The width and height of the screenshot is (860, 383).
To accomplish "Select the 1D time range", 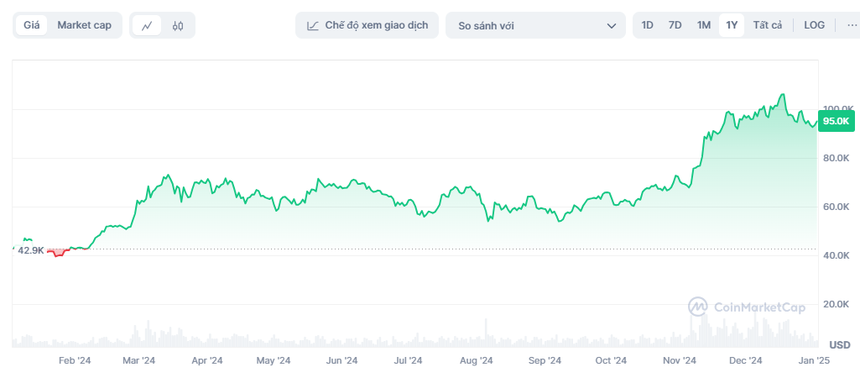I will (x=647, y=25).
